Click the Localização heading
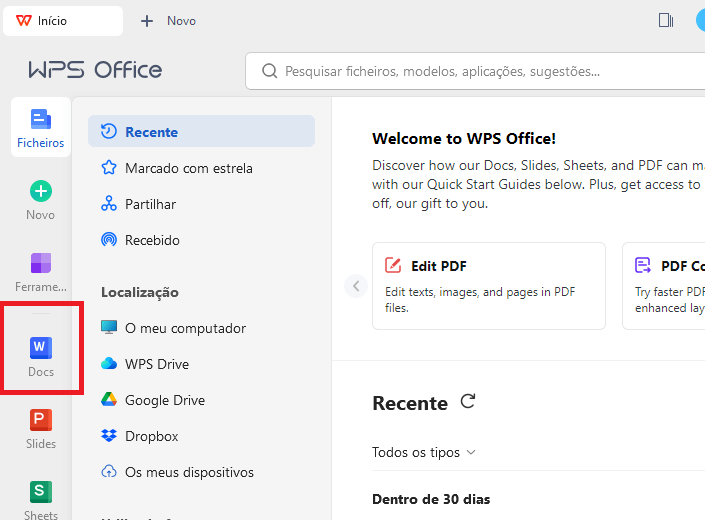 140,293
